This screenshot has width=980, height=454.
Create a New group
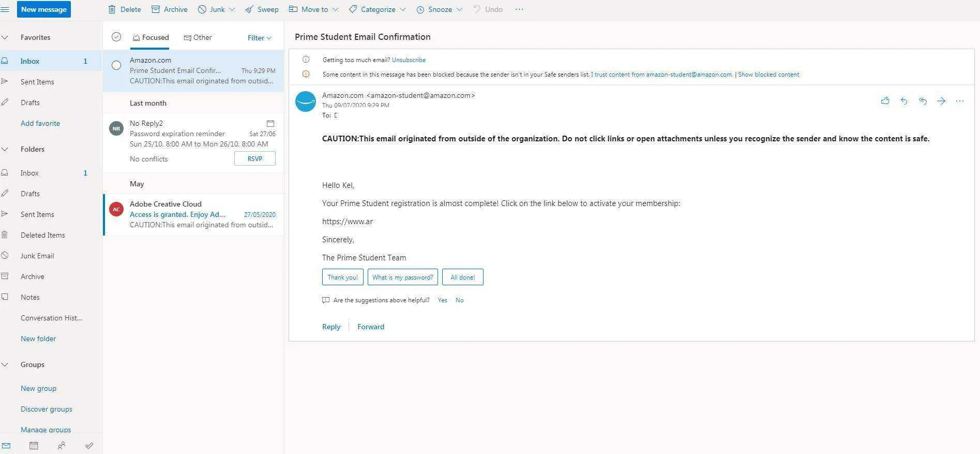point(38,388)
